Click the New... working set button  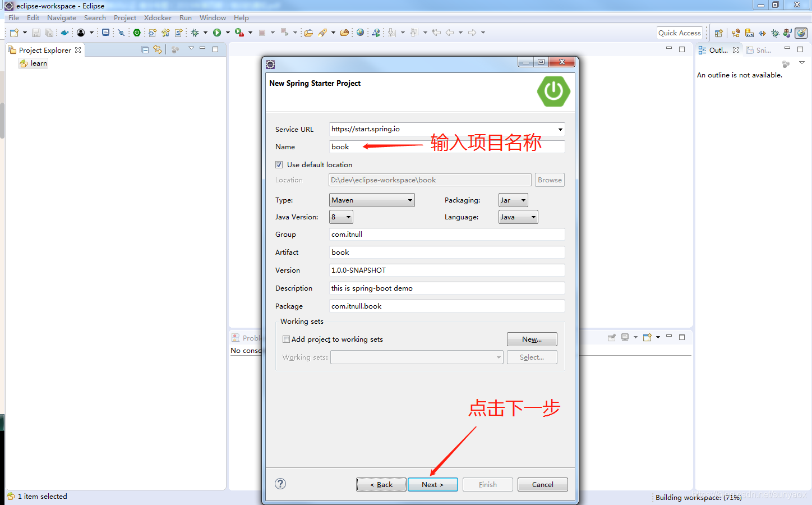pos(532,339)
